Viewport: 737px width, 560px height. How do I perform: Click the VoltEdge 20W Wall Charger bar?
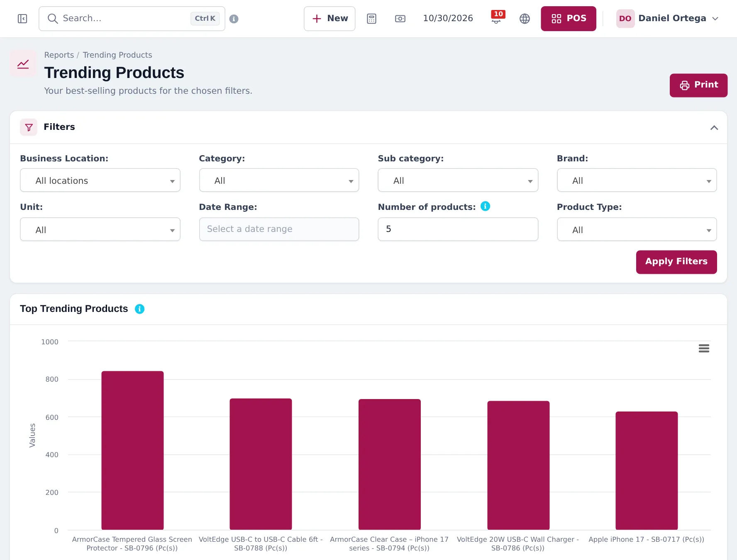[518, 465]
